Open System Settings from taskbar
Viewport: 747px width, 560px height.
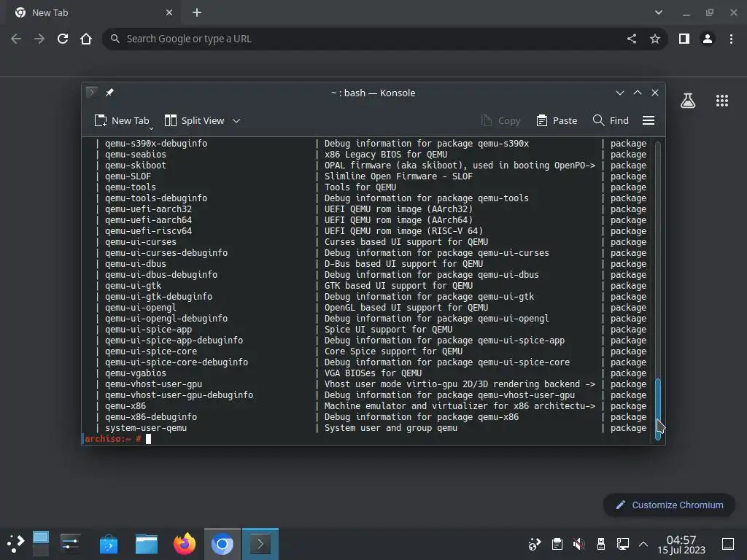pyautogui.click(x=71, y=544)
